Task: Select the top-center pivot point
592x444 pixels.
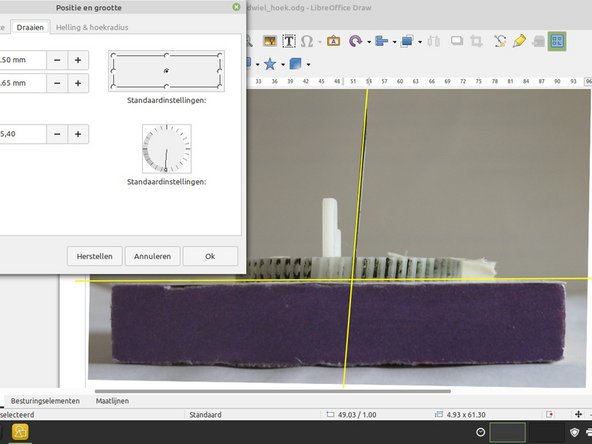Action: pos(166,55)
